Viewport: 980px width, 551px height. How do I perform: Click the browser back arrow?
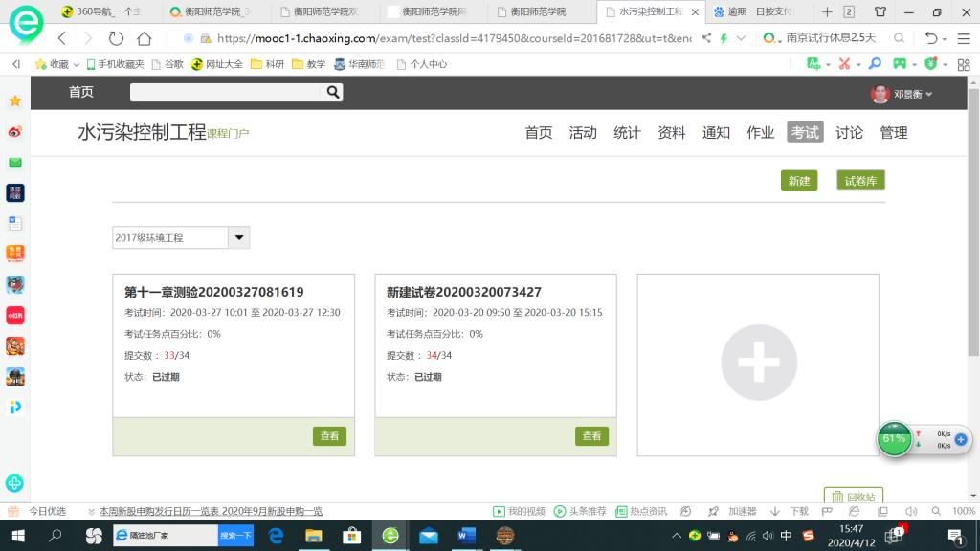click(x=62, y=38)
